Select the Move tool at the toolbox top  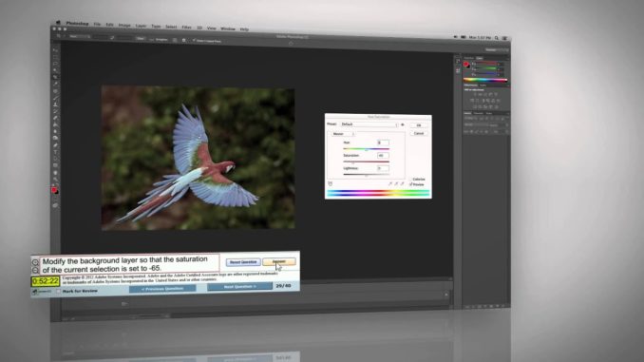click(55, 50)
